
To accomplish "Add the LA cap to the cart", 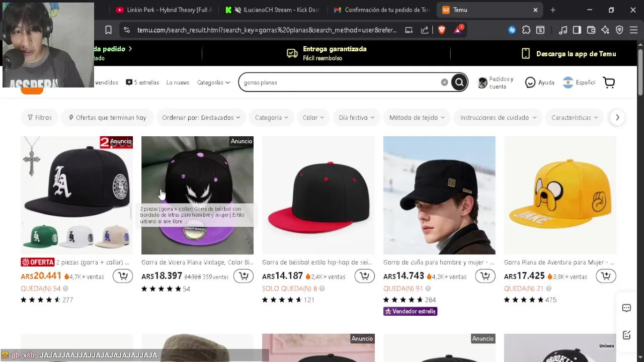I will pyautogui.click(x=123, y=276).
